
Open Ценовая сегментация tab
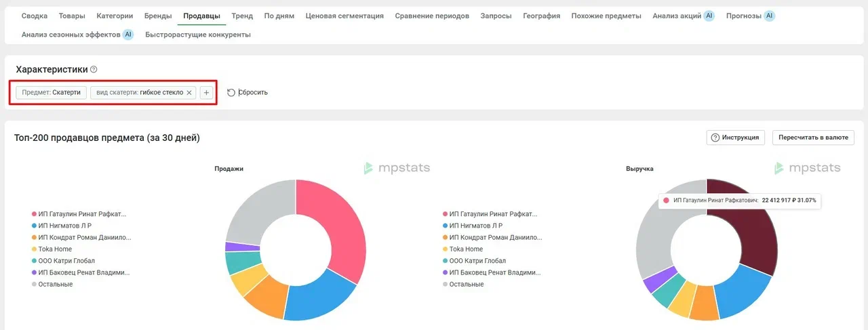click(x=344, y=16)
